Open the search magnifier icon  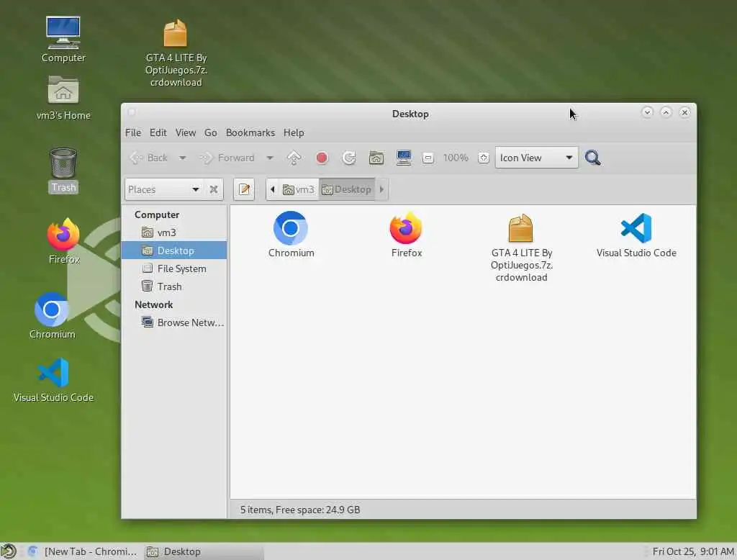(593, 158)
